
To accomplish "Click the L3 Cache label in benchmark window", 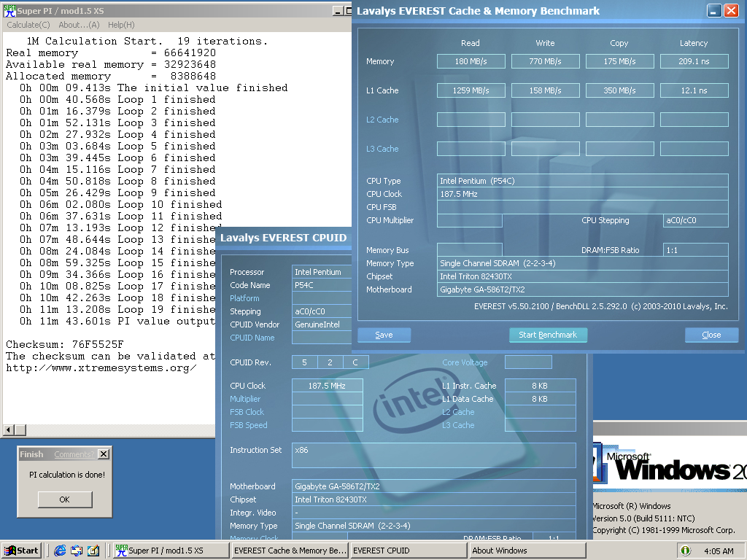I will click(x=382, y=149).
